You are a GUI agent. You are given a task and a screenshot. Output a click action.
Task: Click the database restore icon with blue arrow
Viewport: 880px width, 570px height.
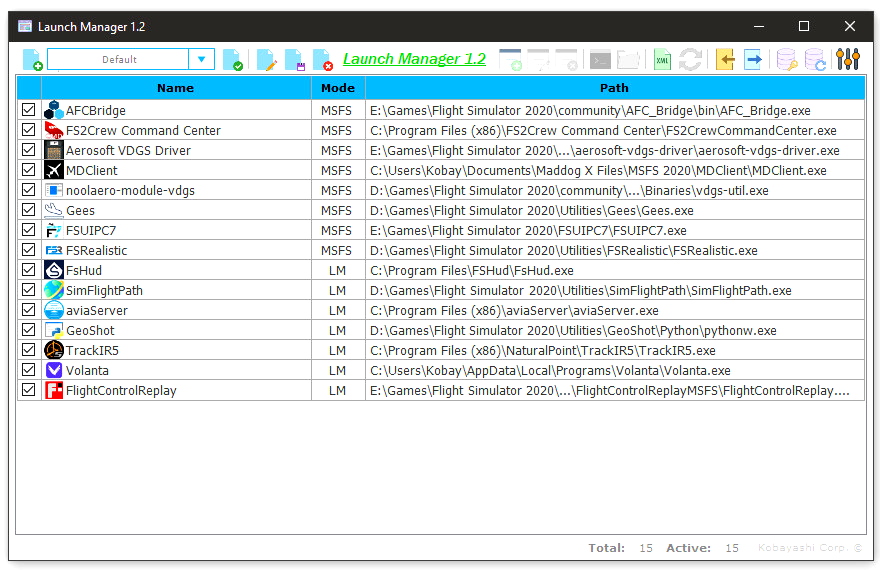pos(814,59)
